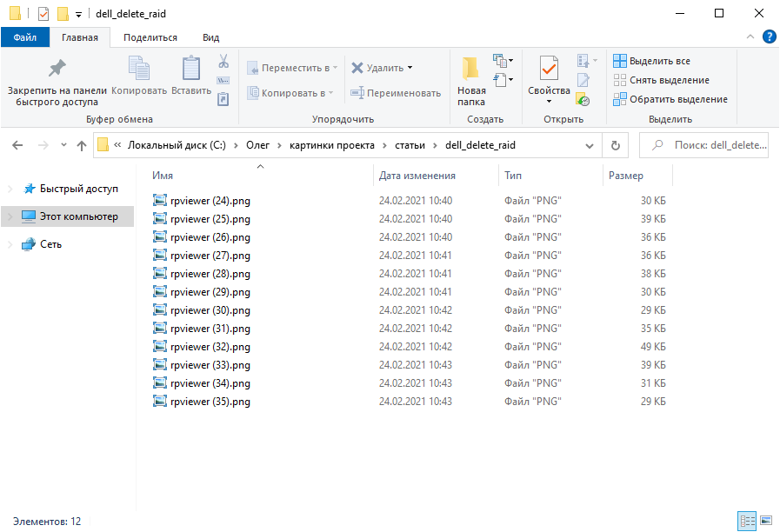The image size is (780, 532).
Task: Click the copy path icon in clipboard group
Action: tap(223, 80)
